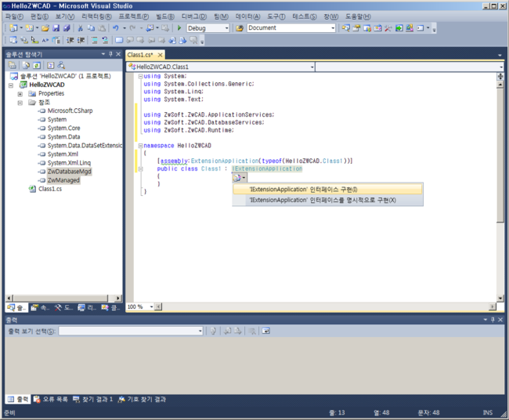
Task: Click the Add New Item toolbar icon
Action: click(x=30, y=28)
